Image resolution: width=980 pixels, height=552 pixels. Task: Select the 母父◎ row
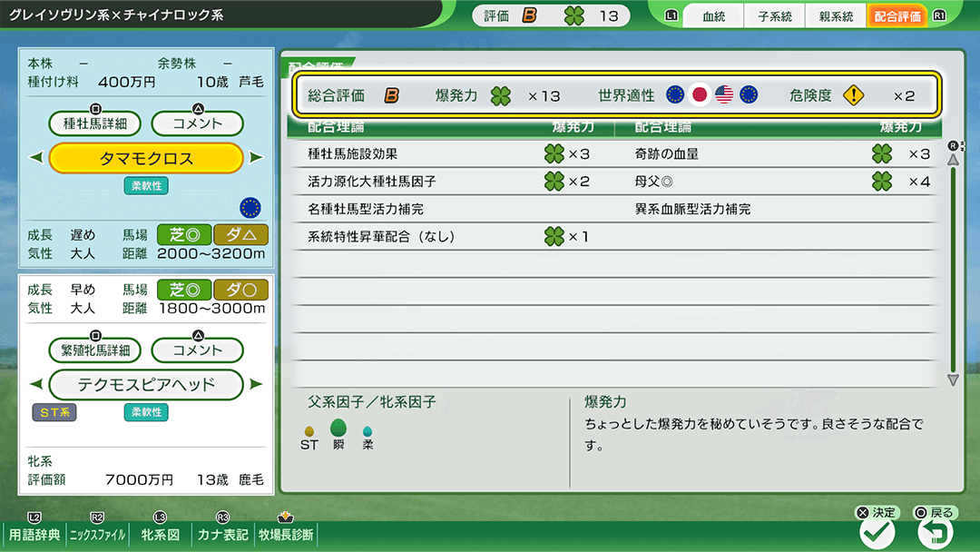pos(779,182)
